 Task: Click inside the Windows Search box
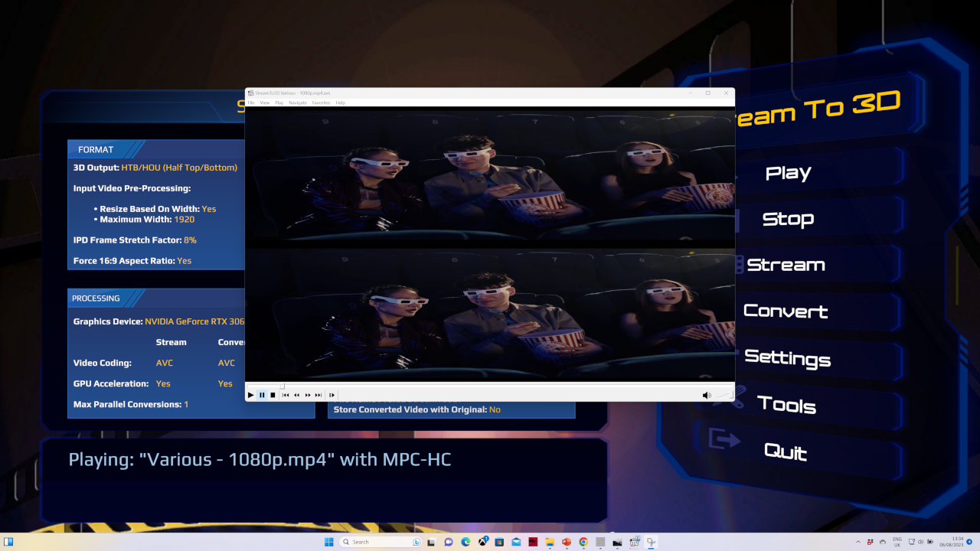(x=375, y=541)
